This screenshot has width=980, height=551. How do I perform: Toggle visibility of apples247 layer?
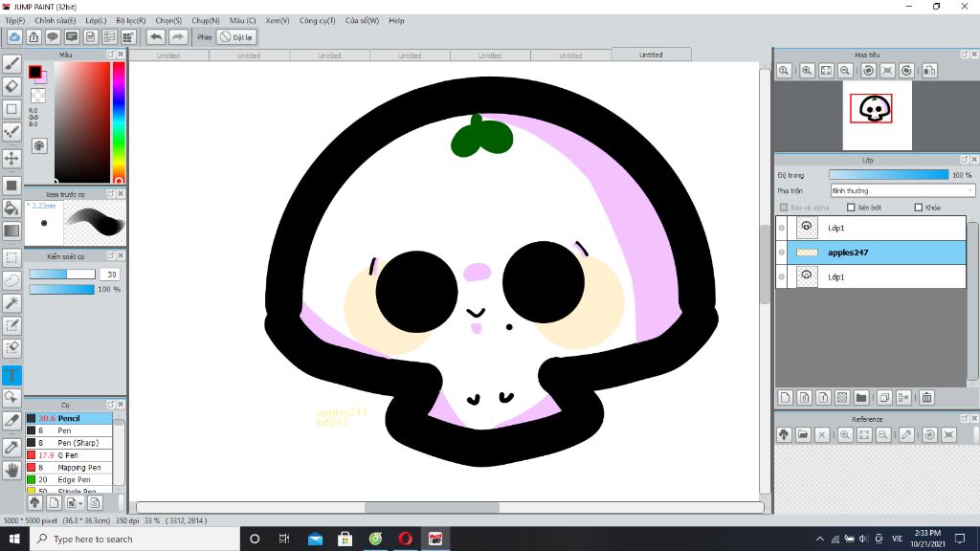tap(782, 253)
